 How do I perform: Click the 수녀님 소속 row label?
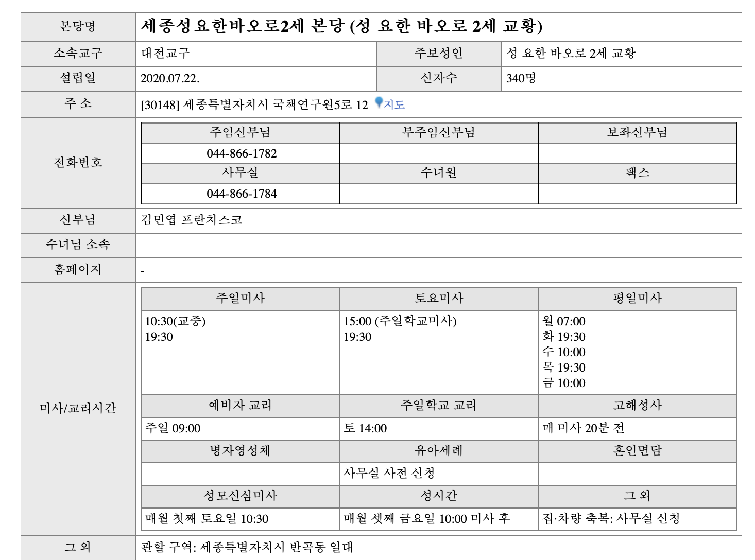(78, 245)
